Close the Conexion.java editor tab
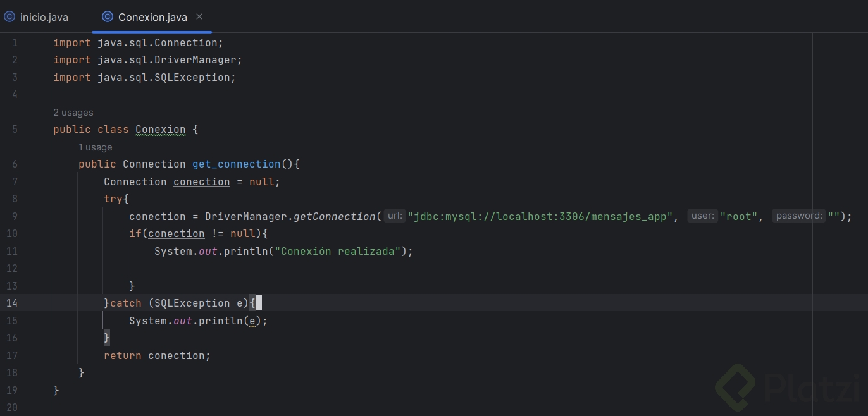 coord(199,16)
